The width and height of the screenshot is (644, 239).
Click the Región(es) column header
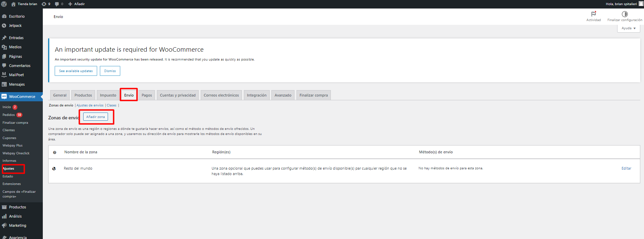[x=221, y=152]
